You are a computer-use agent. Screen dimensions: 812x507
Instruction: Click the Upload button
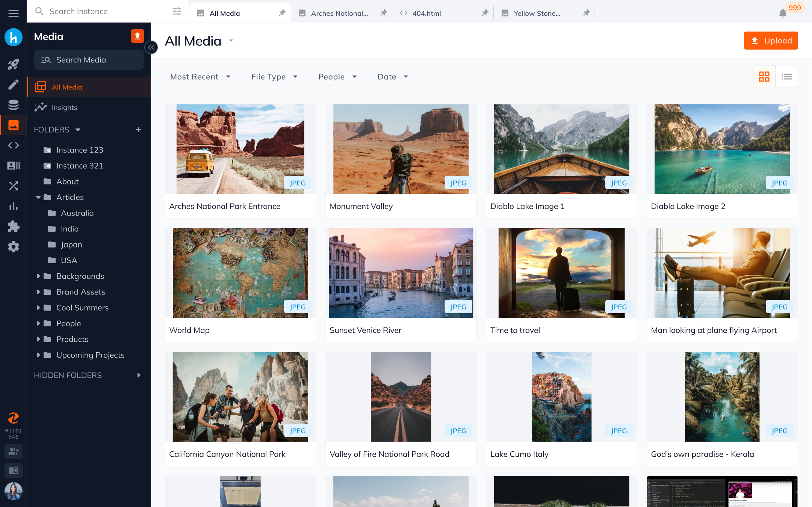[771, 41]
